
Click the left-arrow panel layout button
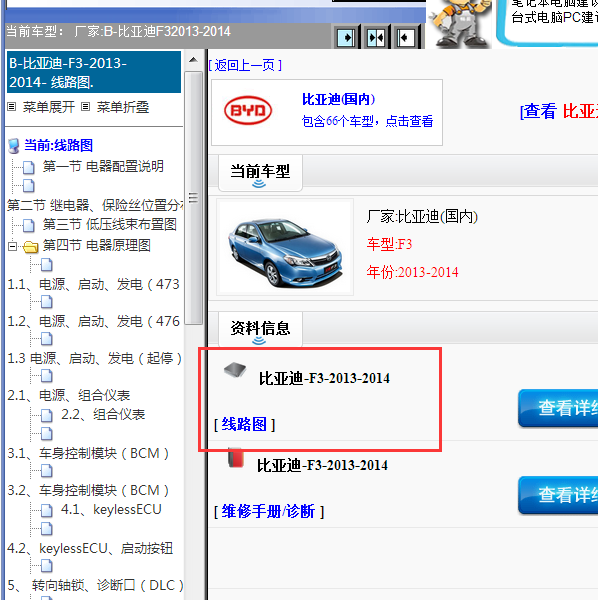tap(406, 38)
